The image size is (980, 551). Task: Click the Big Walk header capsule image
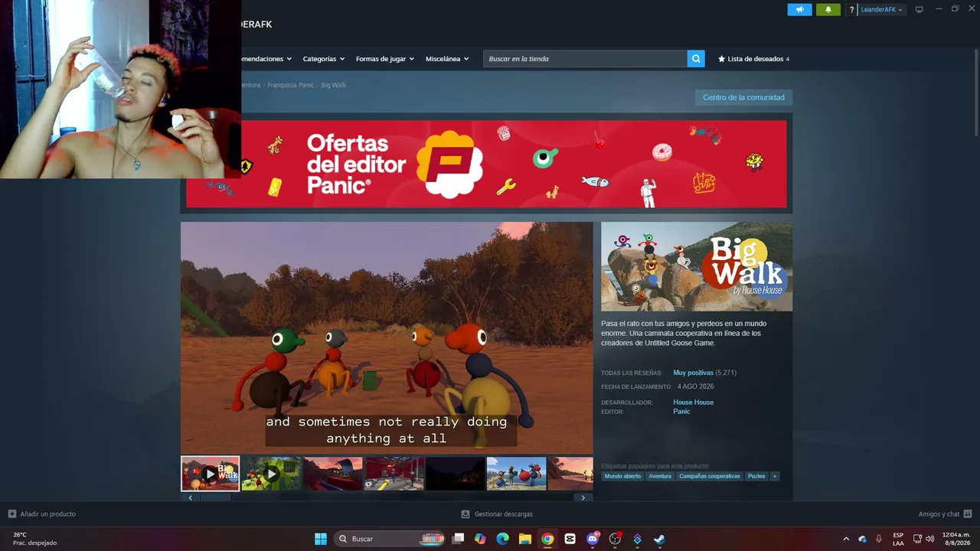click(697, 266)
